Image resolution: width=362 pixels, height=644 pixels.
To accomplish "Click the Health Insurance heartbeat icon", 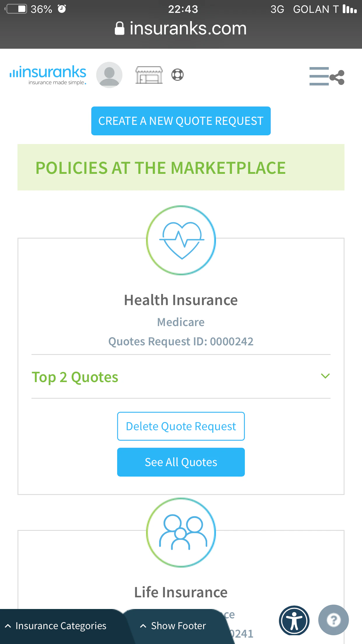I will 181,240.
